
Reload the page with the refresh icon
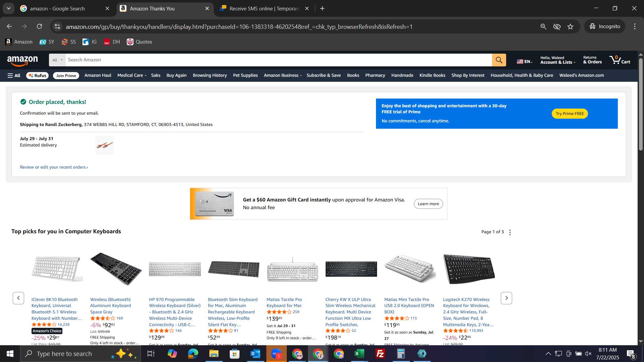click(x=40, y=26)
